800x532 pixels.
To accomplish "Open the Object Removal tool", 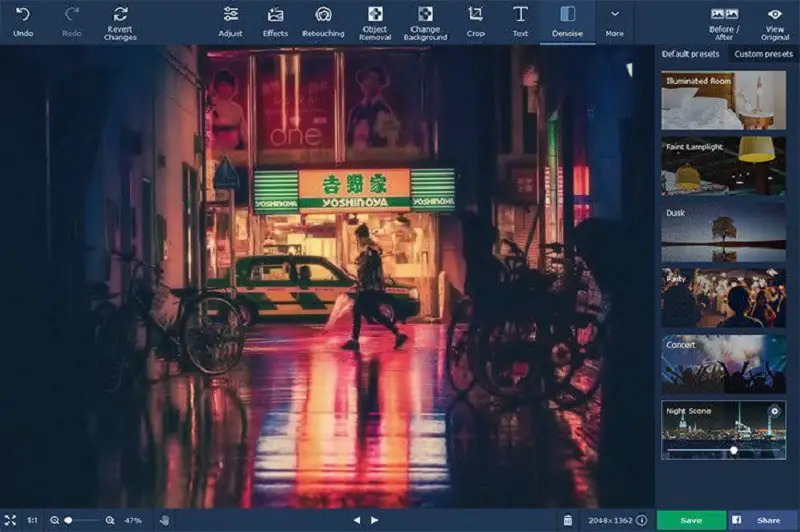I will tap(375, 22).
